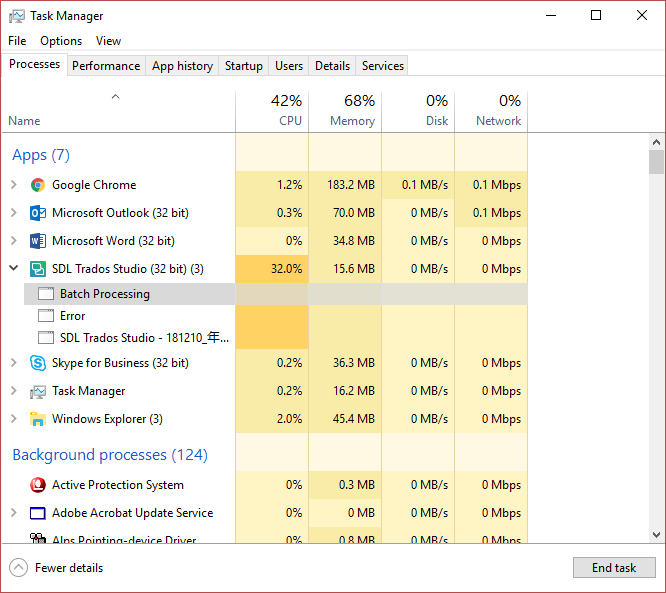Click the 32.0% CPU value for Trados
Viewport: 666px width, 593px height.
tap(286, 269)
